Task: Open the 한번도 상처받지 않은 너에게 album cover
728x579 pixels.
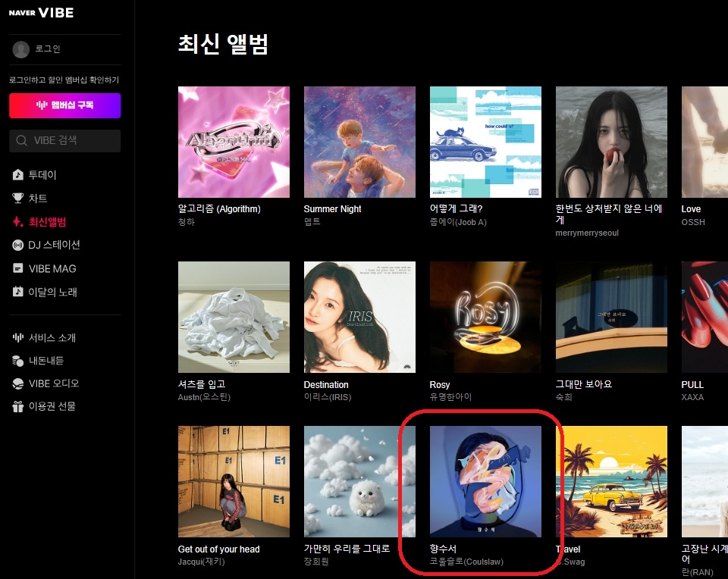Action: point(611,142)
